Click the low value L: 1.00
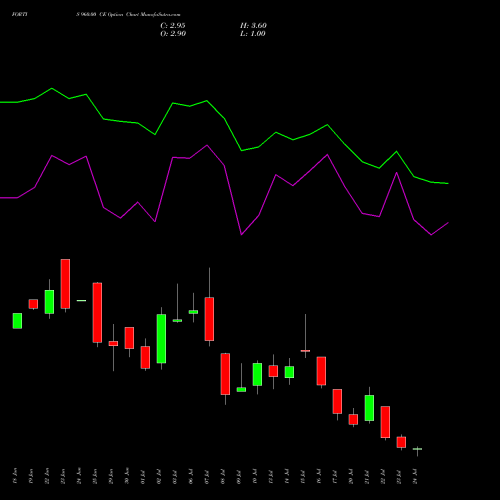The width and height of the screenshot is (500, 500). (253, 34)
